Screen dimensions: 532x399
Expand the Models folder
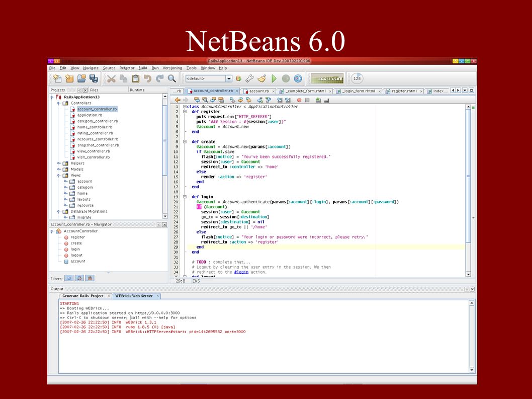[59, 169]
